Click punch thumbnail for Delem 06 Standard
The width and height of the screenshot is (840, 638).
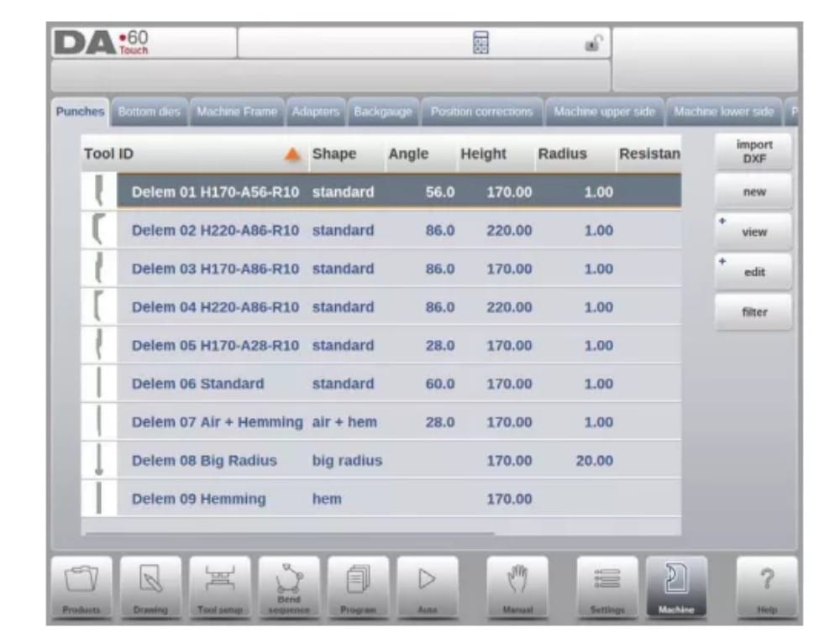pos(99,384)
